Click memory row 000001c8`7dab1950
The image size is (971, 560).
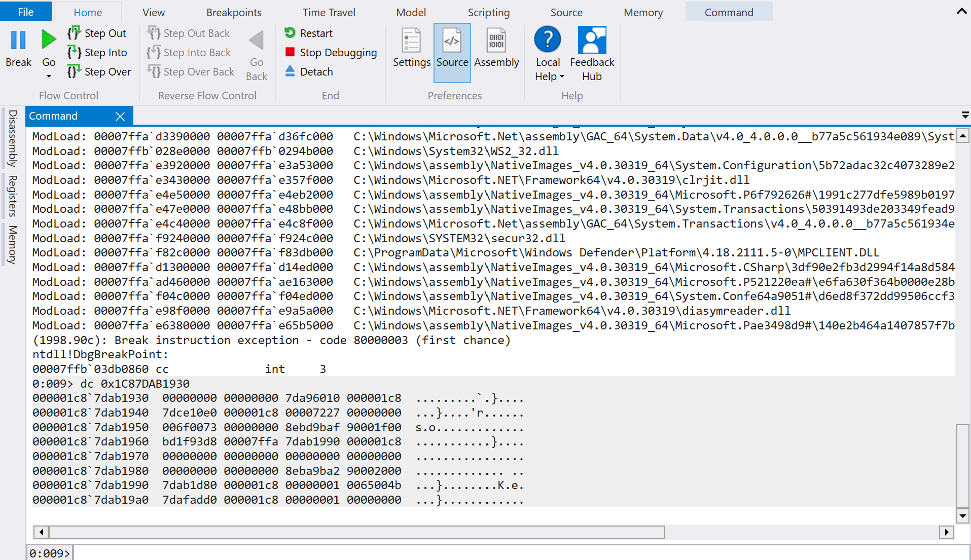point(278,427)
